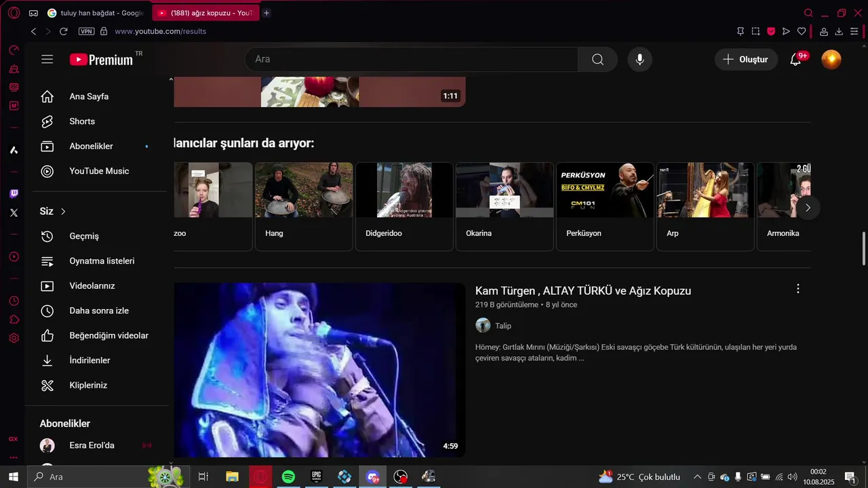Open GX Corner at sidebar bottom
Image resolution: width=868 pixels, height=488 pixels.
point(14,439)
